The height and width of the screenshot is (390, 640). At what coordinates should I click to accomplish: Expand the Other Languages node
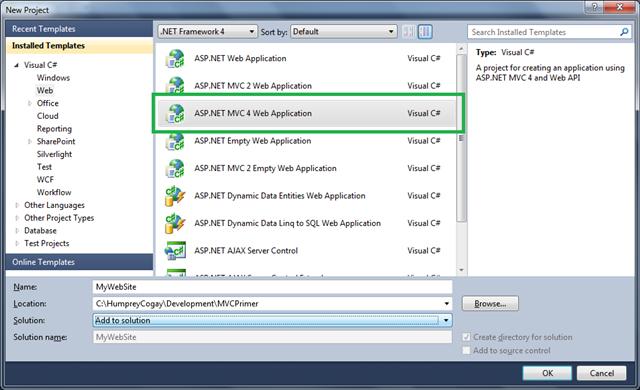[x=17, y=205]
